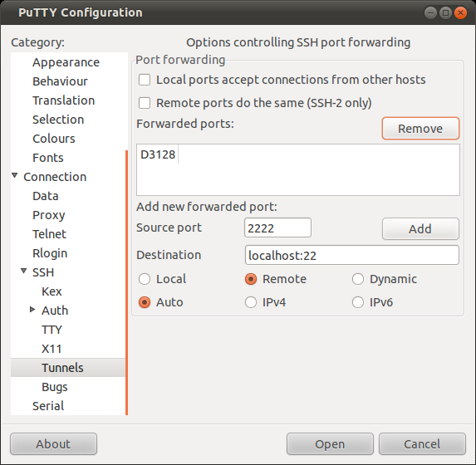The image size is (476, 465).
Task: Select the Auth category label
Action: (55, 311)
